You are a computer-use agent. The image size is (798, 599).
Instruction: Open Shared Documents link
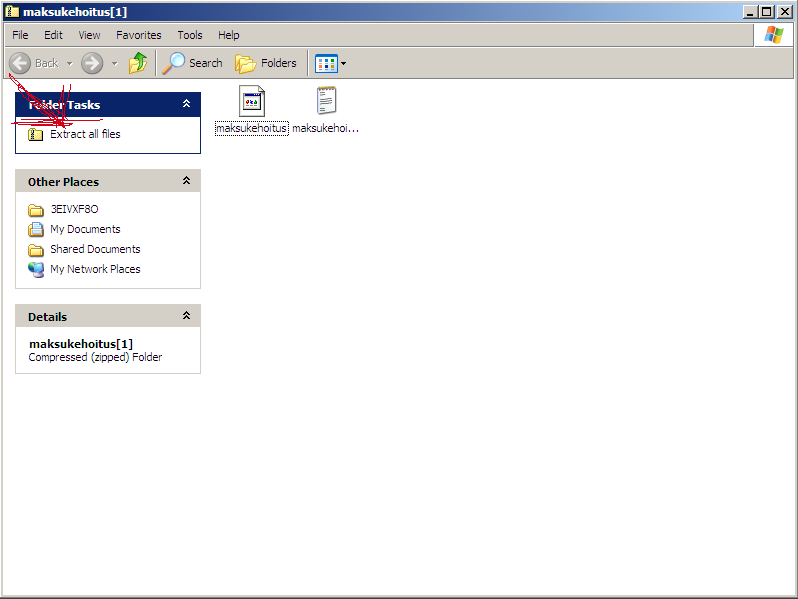pos(95,249)
